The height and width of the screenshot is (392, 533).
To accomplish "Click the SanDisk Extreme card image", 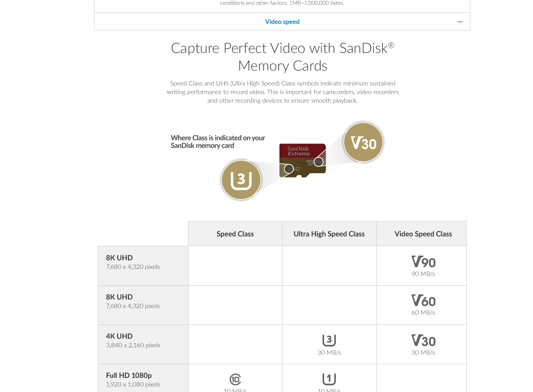I will [x=302, y=160].
